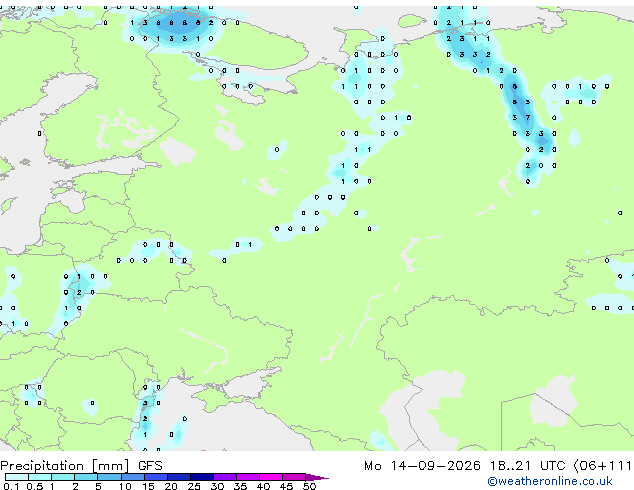Click the weatheronline.co.uk copyright link

click(x=550, y=481)
